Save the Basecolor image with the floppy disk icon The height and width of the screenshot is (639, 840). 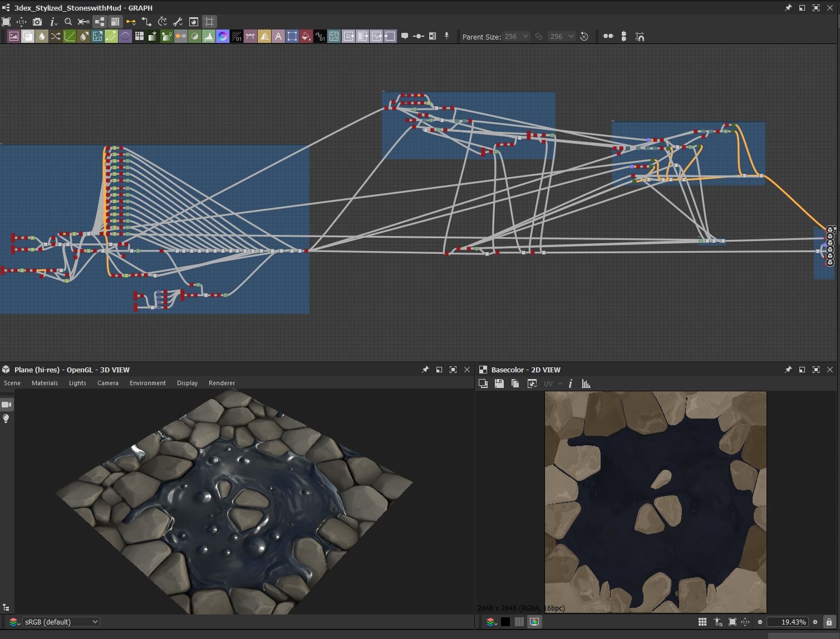coord(499,384)
